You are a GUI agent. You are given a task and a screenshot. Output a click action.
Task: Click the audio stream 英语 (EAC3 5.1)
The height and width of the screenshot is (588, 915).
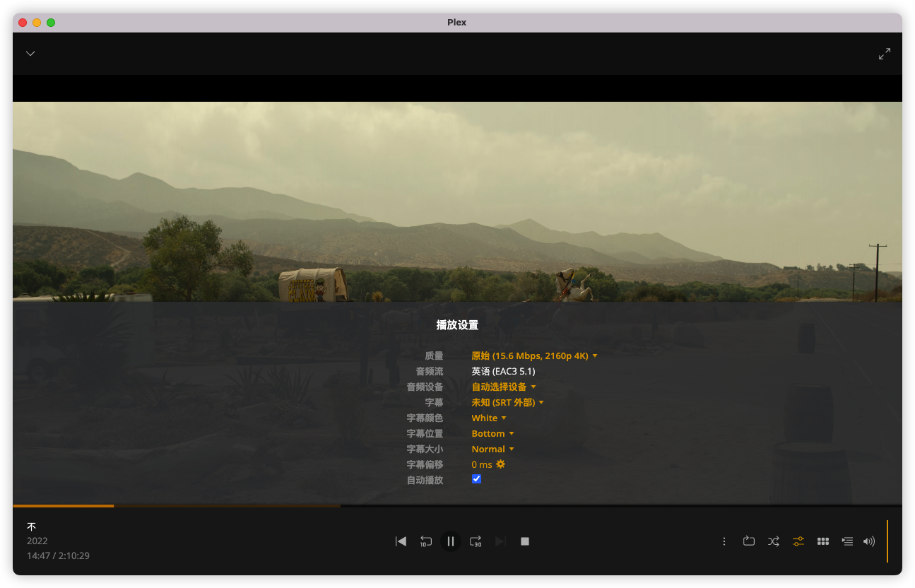click(503, 372)
